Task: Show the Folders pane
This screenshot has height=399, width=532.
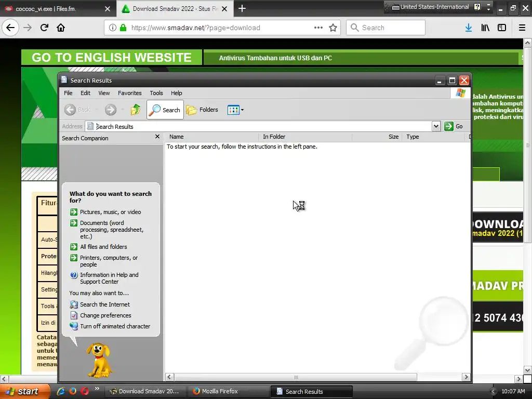Action: click(202, 110)
